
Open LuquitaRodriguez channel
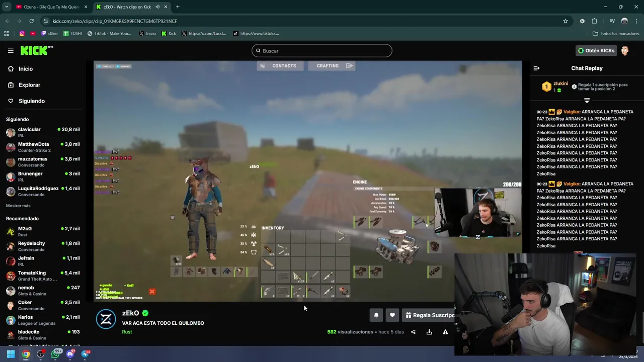coord(43,191)
